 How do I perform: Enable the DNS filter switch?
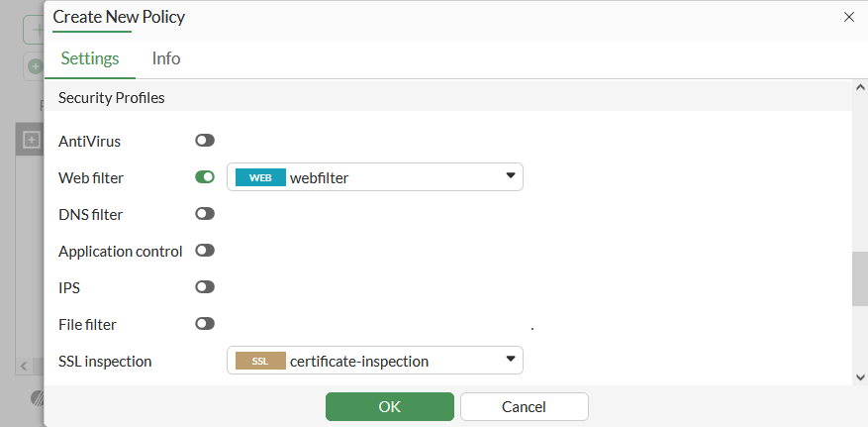pyautogui.click(x=205, y=214)
